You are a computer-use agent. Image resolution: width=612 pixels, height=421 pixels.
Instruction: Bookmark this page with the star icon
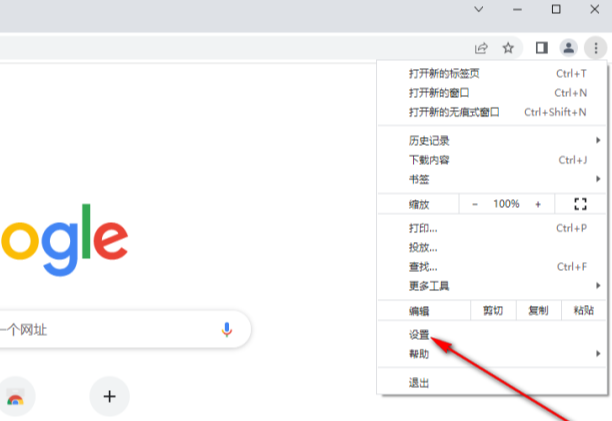click(x=508, y=48)
